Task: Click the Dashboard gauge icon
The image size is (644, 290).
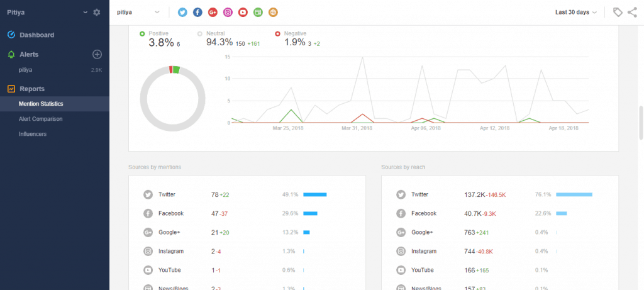Action: (x=11, y=35)
